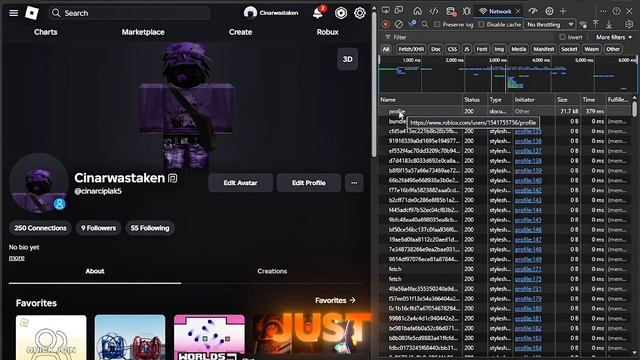This screenshot has height=360, width=640.
Task: Click the blue person badge on avatar headshot
Action: point(60,204)
